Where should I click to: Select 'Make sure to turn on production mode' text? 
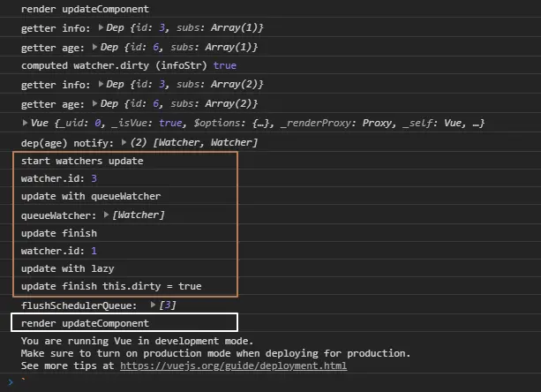(x=215, y=353)
